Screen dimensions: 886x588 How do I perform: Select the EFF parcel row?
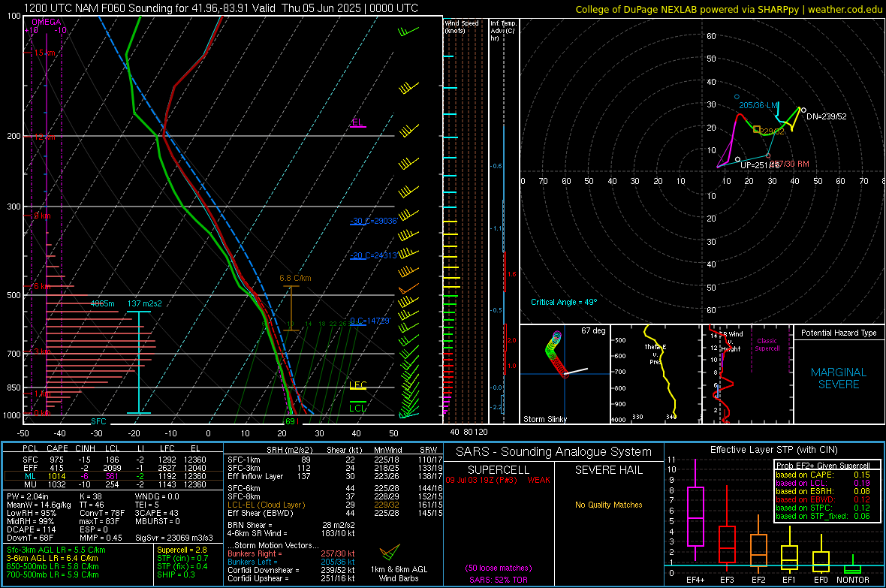click(x=113, y=468)
